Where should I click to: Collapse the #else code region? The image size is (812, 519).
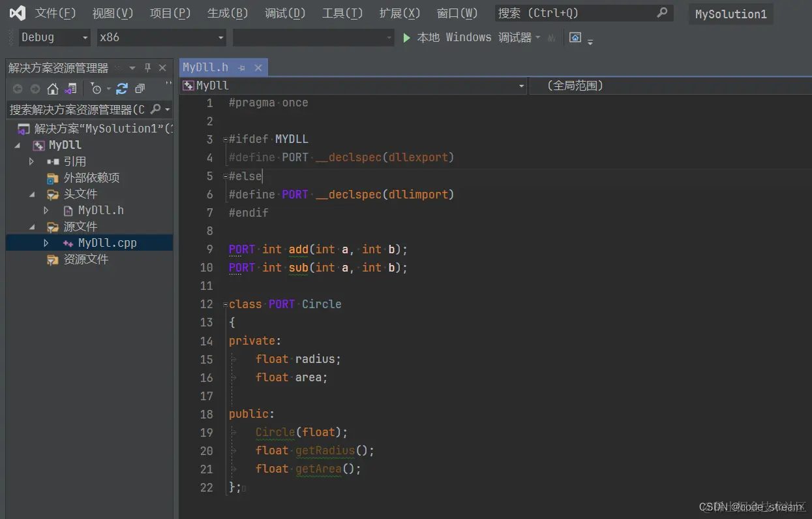225,176
